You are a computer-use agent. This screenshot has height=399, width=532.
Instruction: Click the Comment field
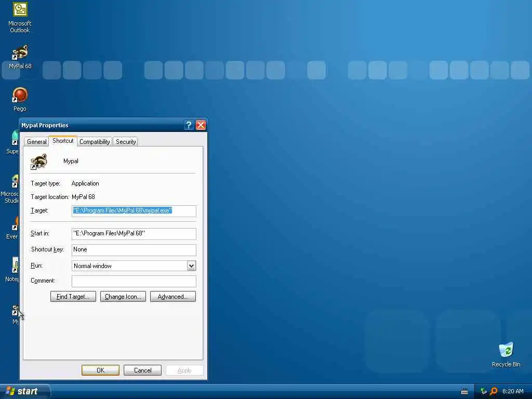point(134,281)
